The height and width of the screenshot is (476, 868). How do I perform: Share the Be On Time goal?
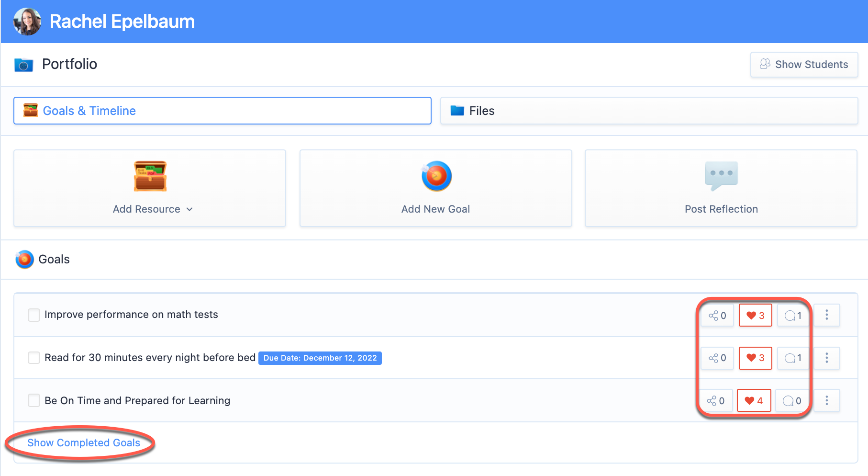(716, 401)
